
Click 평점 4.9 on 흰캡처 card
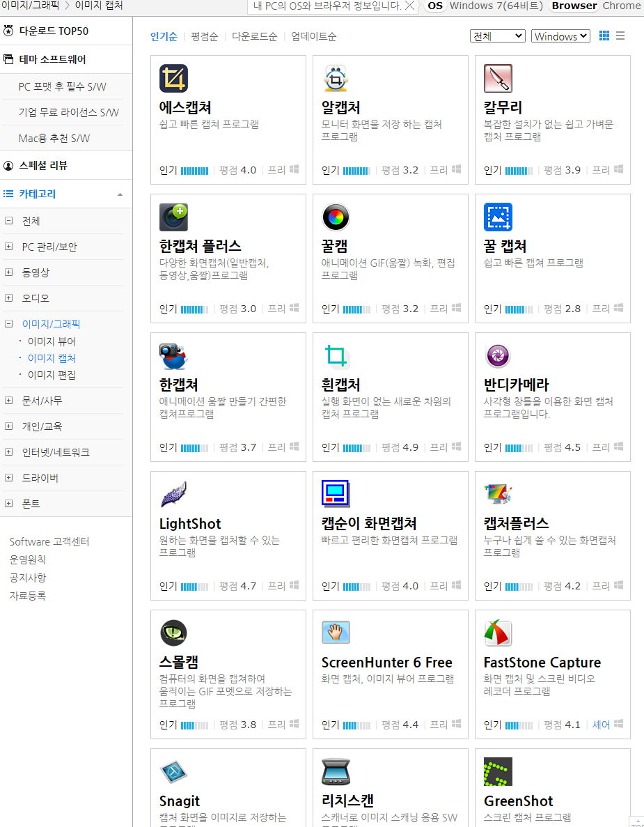400,447
